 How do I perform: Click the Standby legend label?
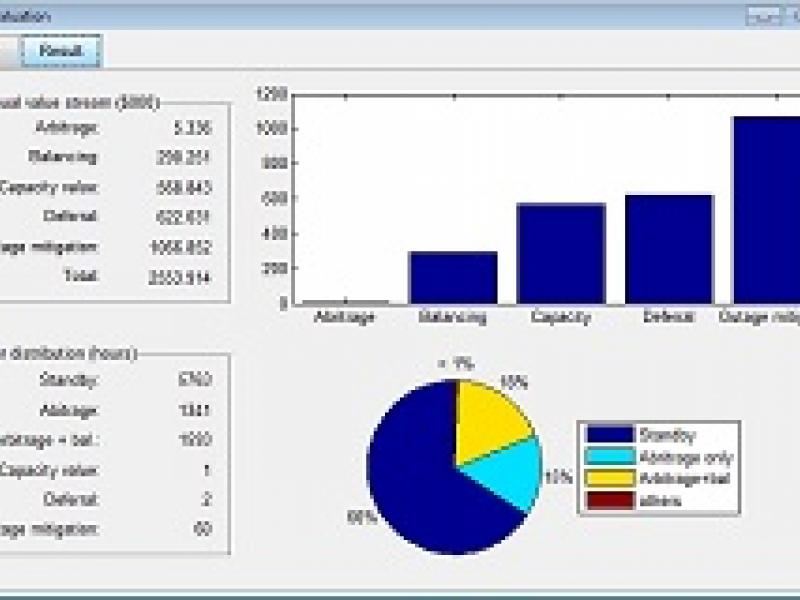[x=667, y=435]
